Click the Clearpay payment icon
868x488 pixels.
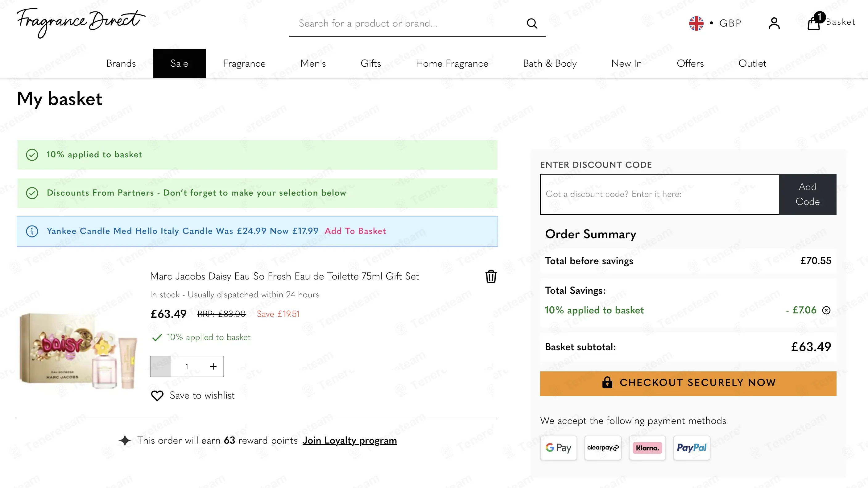coord(603,448)
